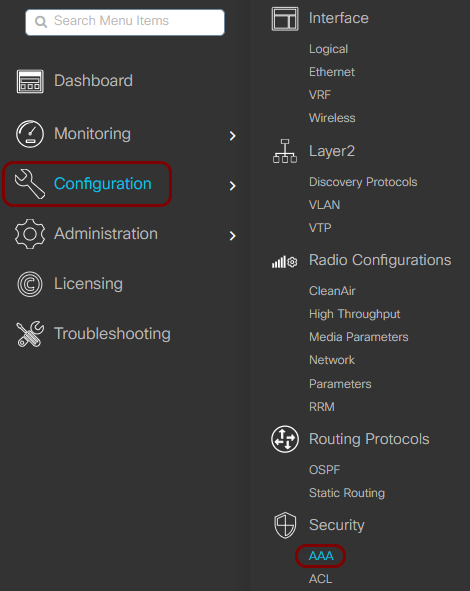Open the Troubleshooting menu item
This screenshot has width=470, height=591.
click(112, 334)
